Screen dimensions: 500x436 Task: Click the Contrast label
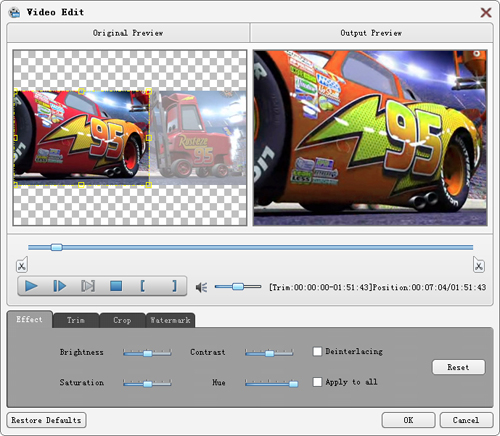coord(208,352)
